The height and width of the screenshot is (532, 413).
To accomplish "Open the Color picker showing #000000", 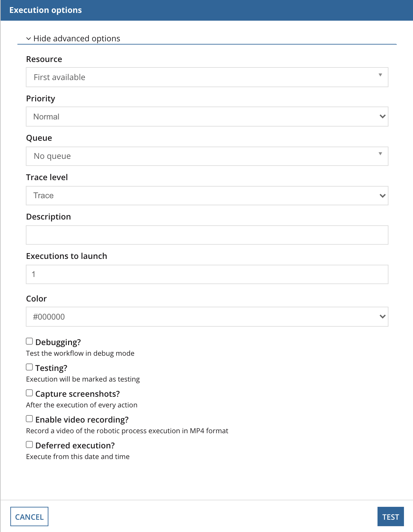I will (x=206, y=317).
